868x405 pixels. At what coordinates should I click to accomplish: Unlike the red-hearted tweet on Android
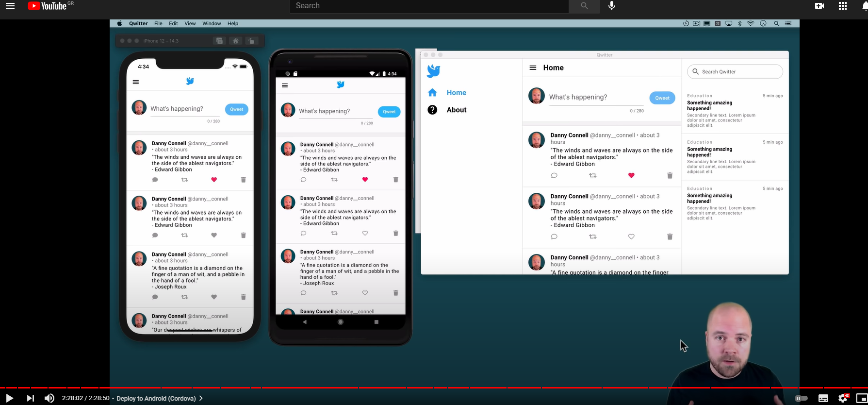pos(365,180)
